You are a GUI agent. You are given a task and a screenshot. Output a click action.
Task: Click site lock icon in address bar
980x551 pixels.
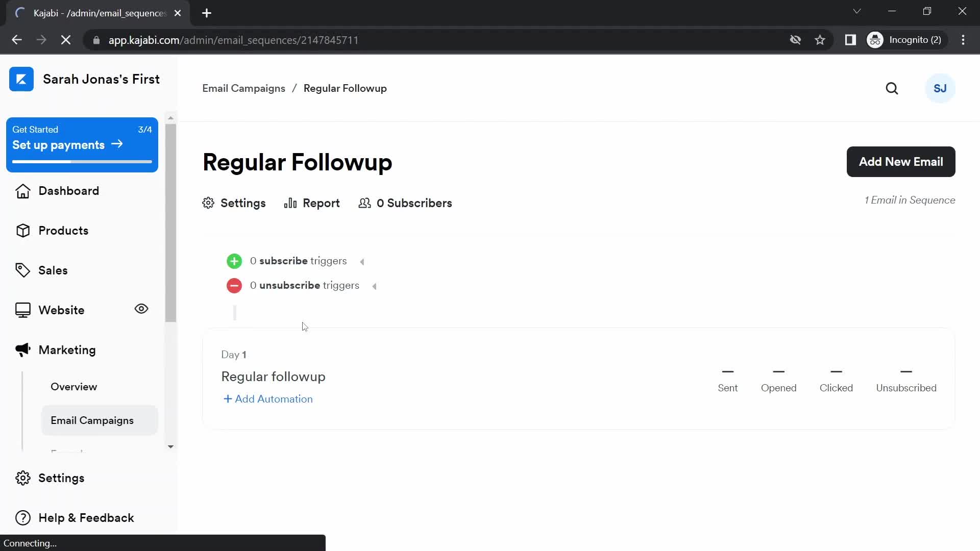point(96,40)
